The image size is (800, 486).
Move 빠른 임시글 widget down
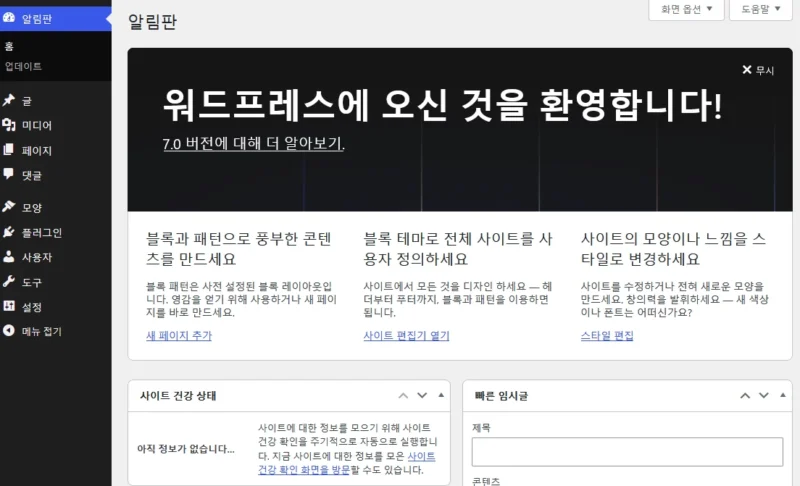coord(764,395)
